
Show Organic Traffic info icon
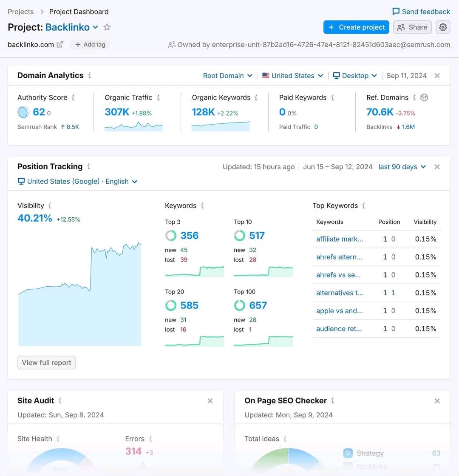158,97
